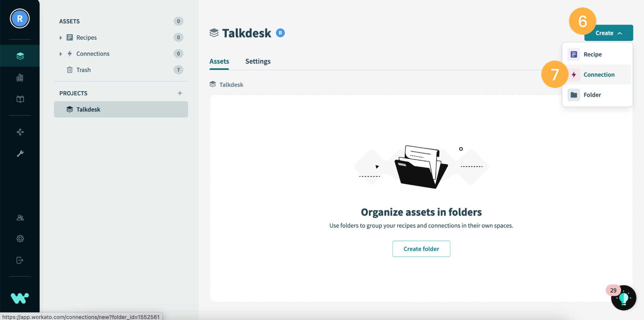Image resolution: width=644 pixels, height=320 pixels.
Task: Collapse the Create dropdown button
Action: pos(609,33)
